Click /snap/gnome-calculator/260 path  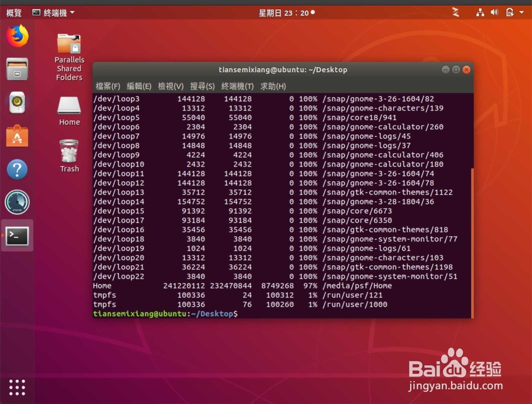pyautogui.click(x=383, y=127)
